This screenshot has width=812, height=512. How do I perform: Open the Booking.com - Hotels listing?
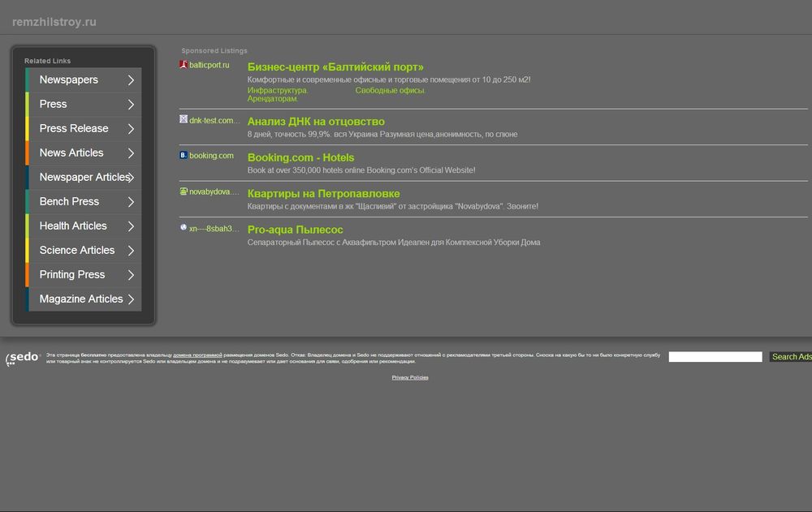(301, 157)
